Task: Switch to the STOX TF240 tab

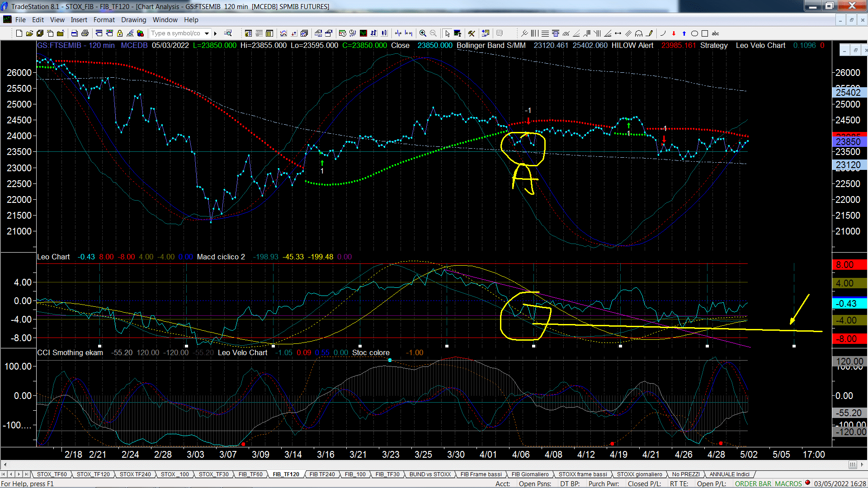Action: 135,474
